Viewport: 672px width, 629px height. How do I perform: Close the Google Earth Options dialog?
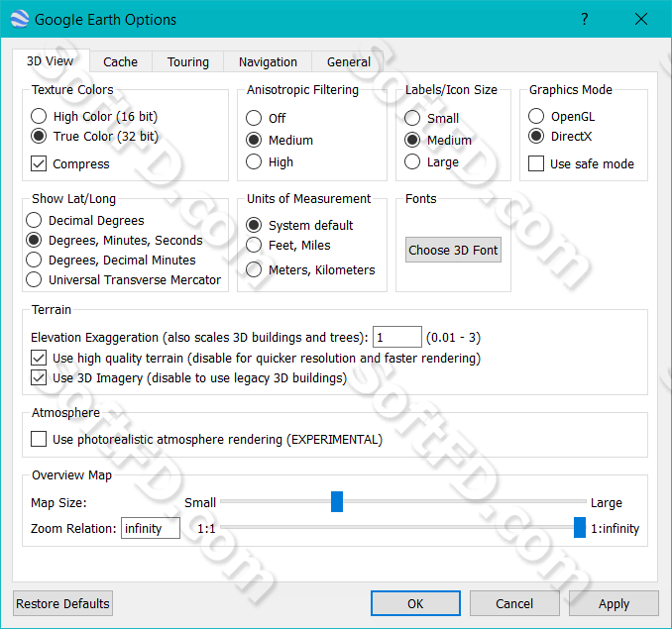coord(641,19)
